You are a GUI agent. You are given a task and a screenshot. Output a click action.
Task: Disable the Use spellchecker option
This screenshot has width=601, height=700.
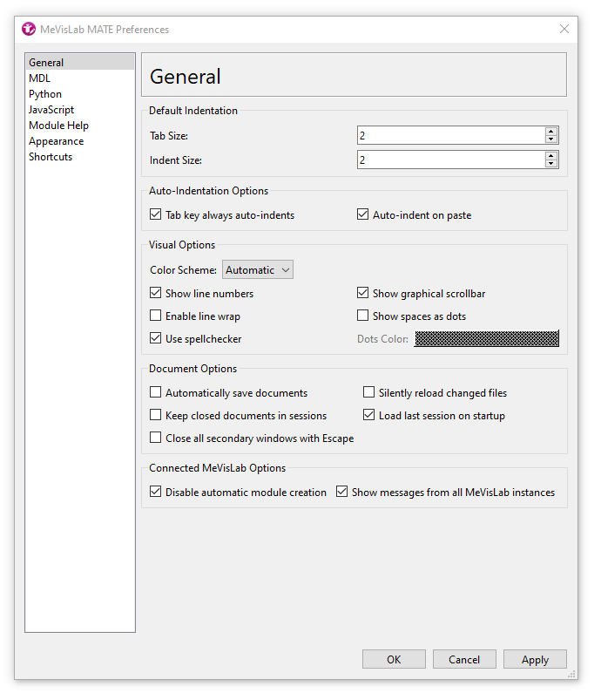click(156, 339)
